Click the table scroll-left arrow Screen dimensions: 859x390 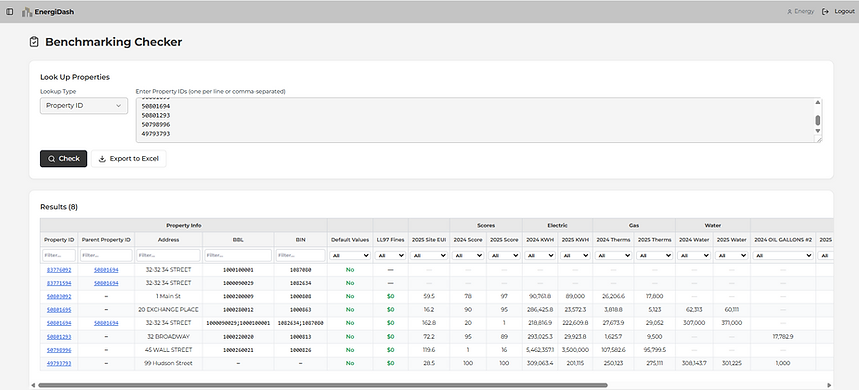pyautogui.click(x=33, y=385)
